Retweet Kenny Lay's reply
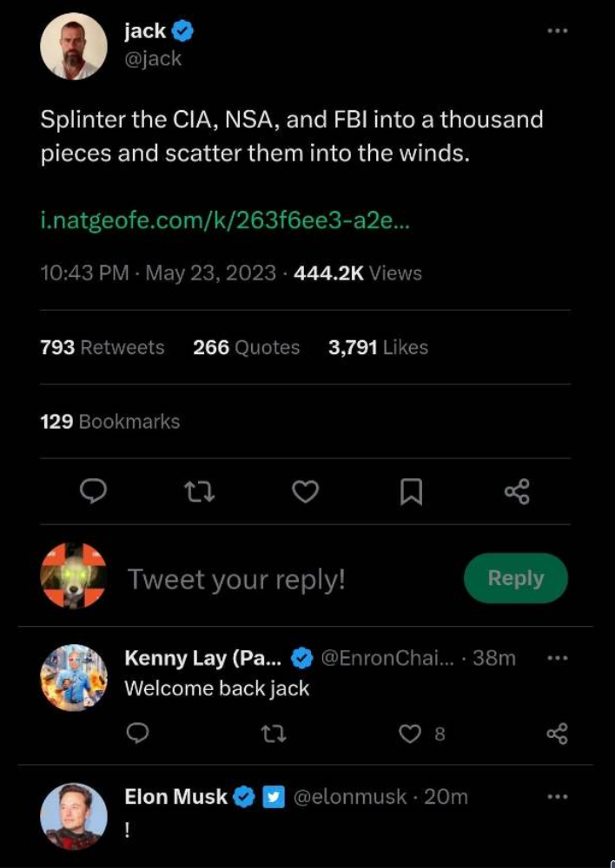 [274, 734]
